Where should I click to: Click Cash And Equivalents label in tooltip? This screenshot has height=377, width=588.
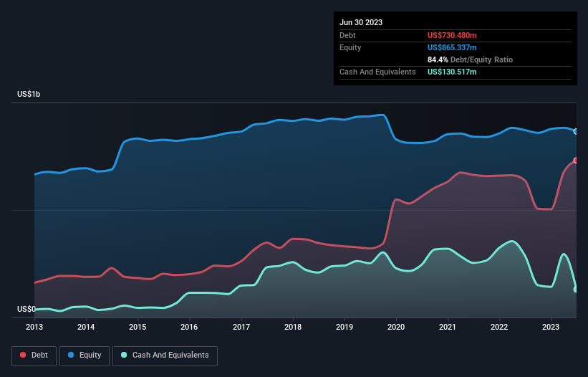click(x=377, y=72)
